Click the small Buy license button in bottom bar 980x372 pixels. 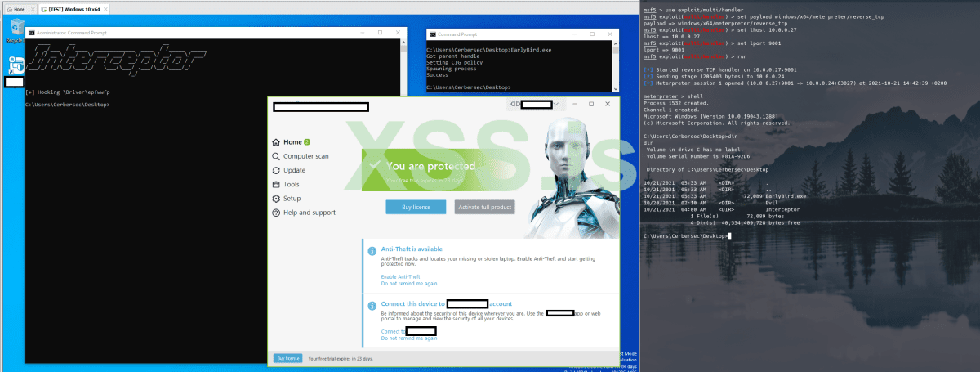(288, 358)
